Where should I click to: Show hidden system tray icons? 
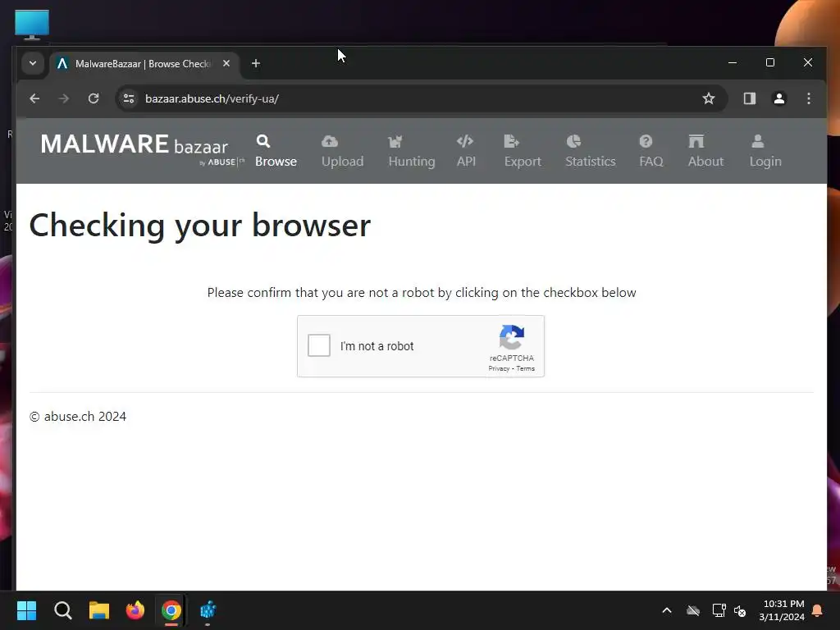667,610
